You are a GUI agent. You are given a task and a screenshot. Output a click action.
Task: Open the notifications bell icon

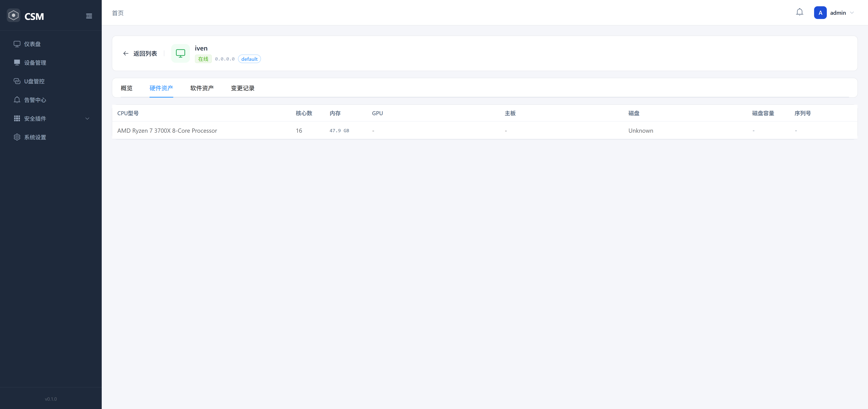(799, 13)
